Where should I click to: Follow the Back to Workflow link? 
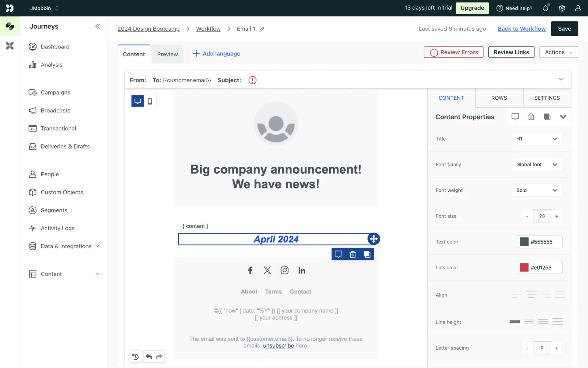(x=522, y=29)
